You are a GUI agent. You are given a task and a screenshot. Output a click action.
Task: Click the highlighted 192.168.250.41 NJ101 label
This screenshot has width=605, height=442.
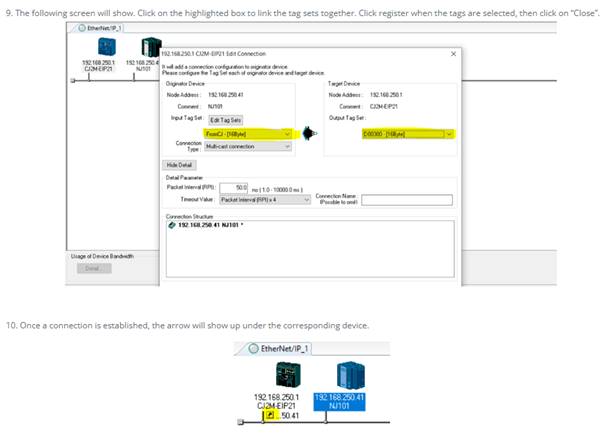340,402
